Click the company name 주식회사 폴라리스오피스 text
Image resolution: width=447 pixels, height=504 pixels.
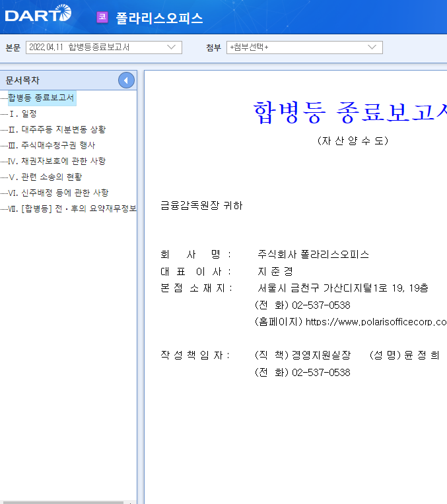click(313, 255)
